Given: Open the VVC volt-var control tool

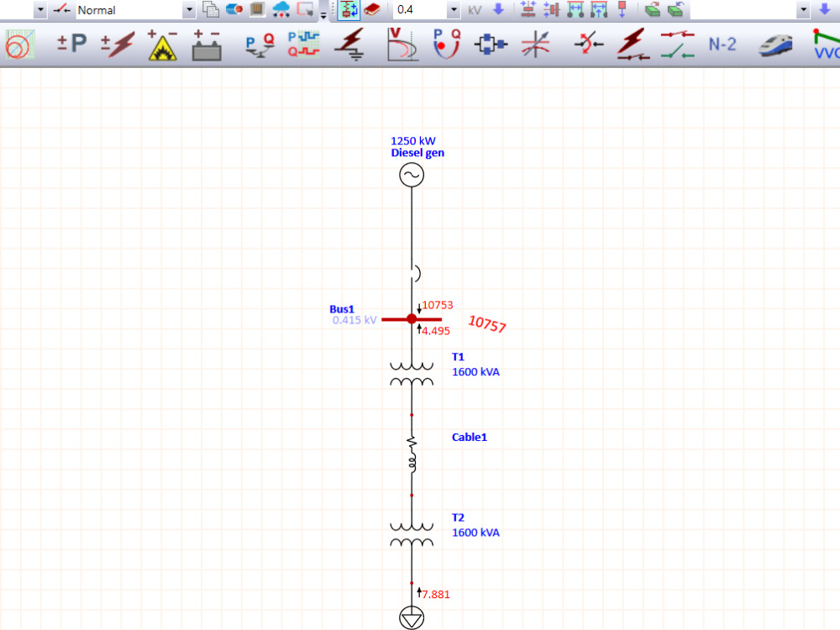Looking at the screenshot, I should [827, 46].
